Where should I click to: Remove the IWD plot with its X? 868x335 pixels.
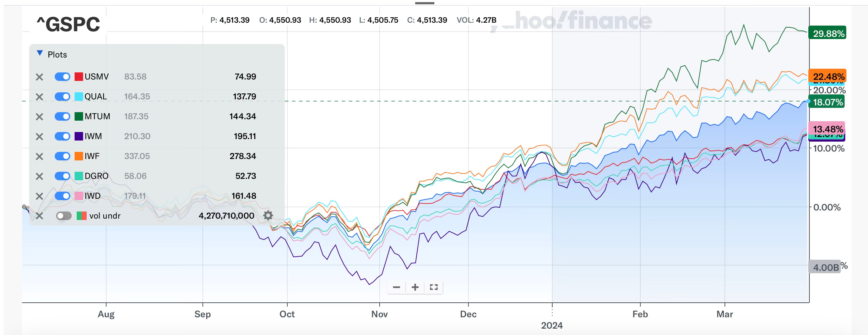(39, 196)
